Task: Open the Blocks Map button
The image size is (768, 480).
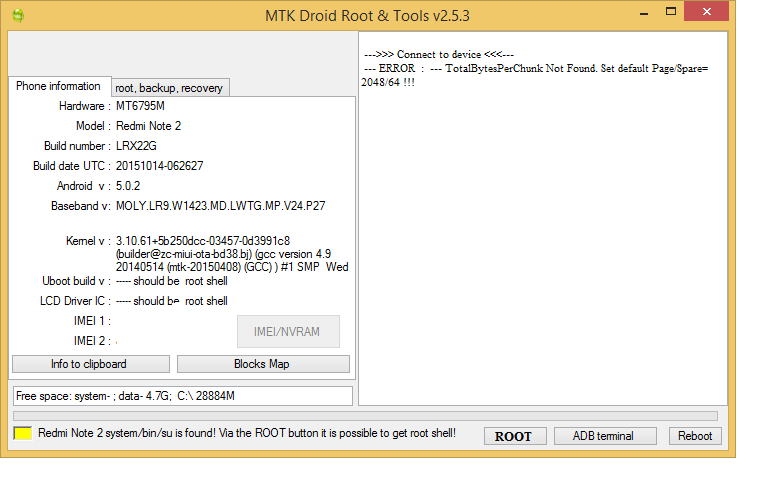Action: click(263, 364)
